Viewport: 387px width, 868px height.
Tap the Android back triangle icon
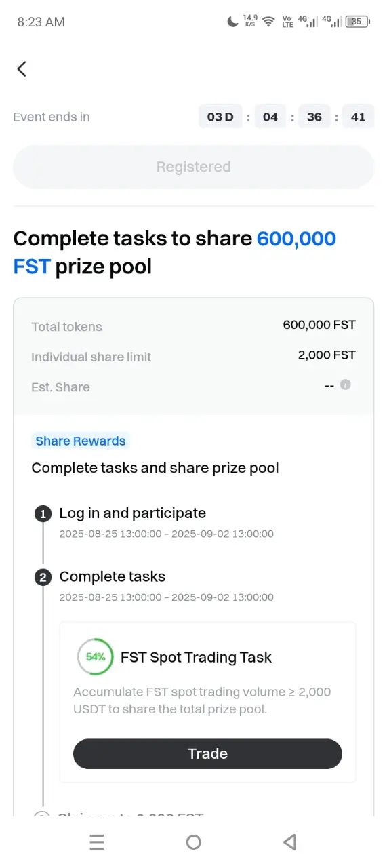290,842
